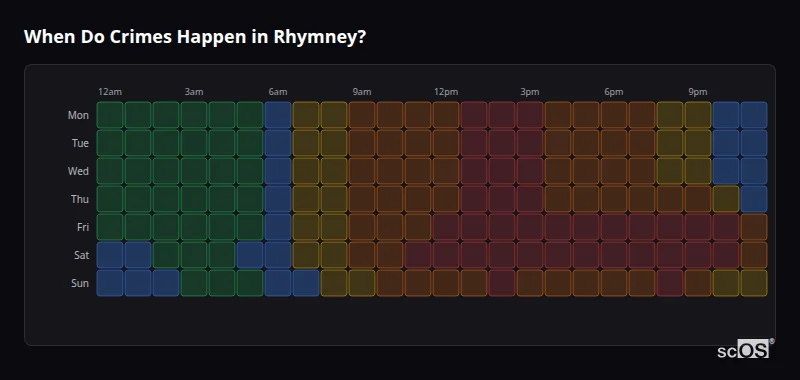Click the Thursday 9pm heatmap cell

[697, 199]
